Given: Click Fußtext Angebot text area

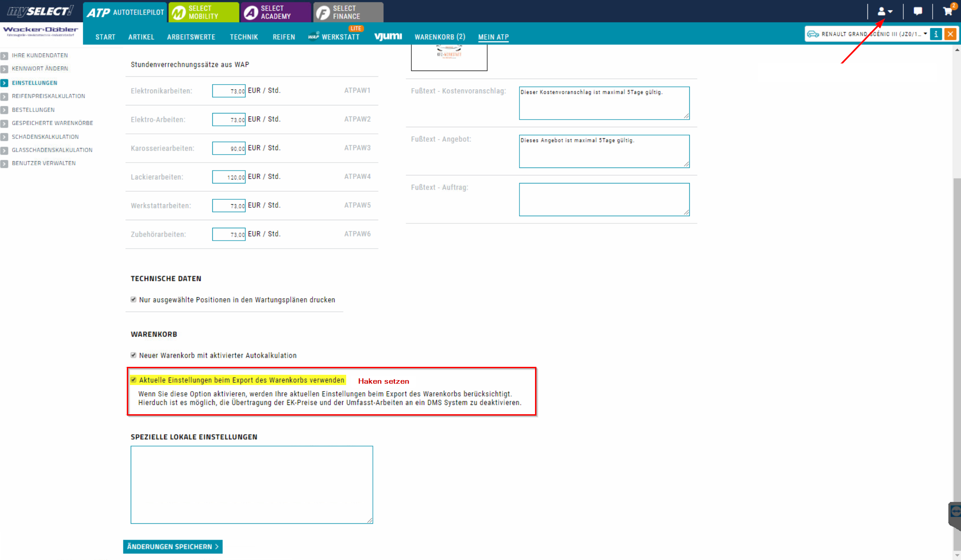Looking at the screenshot, I should (x=604, y=152).
